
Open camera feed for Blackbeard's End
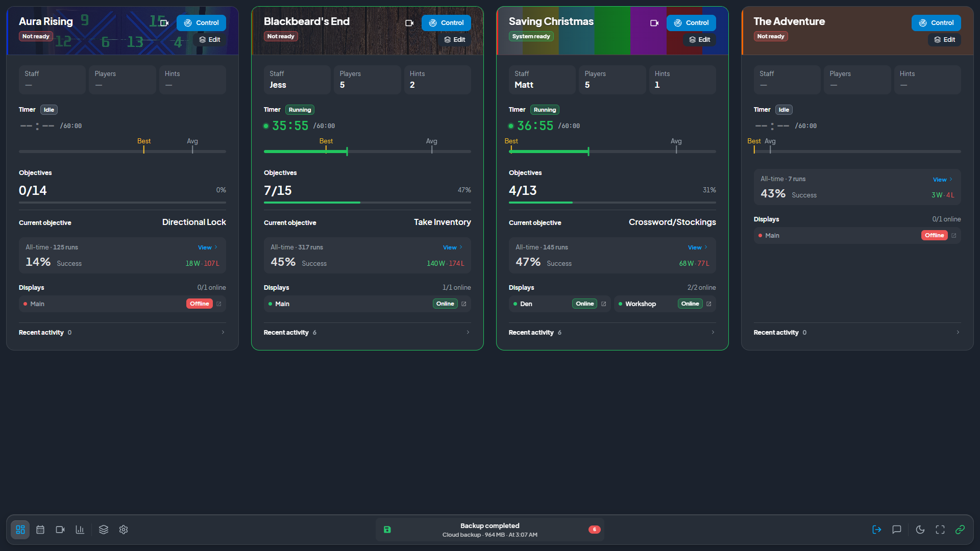pyautogui.click(x=409, y=23)
